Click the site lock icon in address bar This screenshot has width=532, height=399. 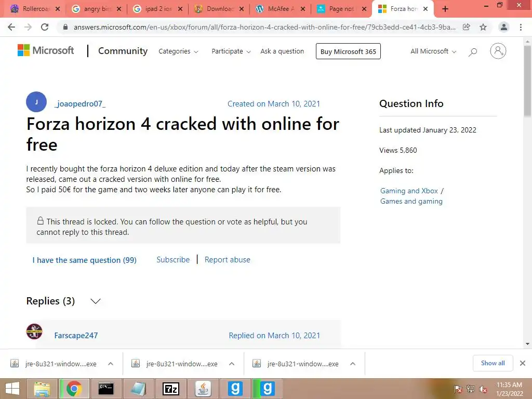pos(65,27)
